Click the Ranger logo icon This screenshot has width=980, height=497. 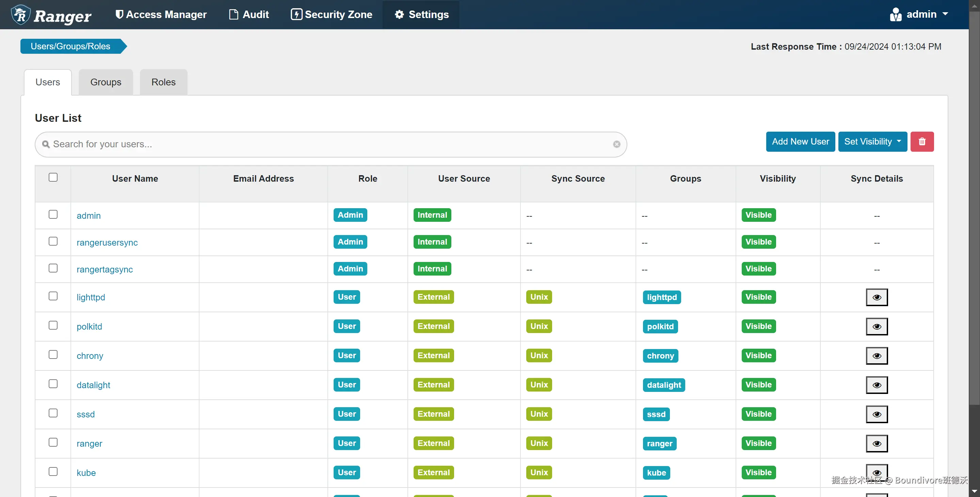20,14
